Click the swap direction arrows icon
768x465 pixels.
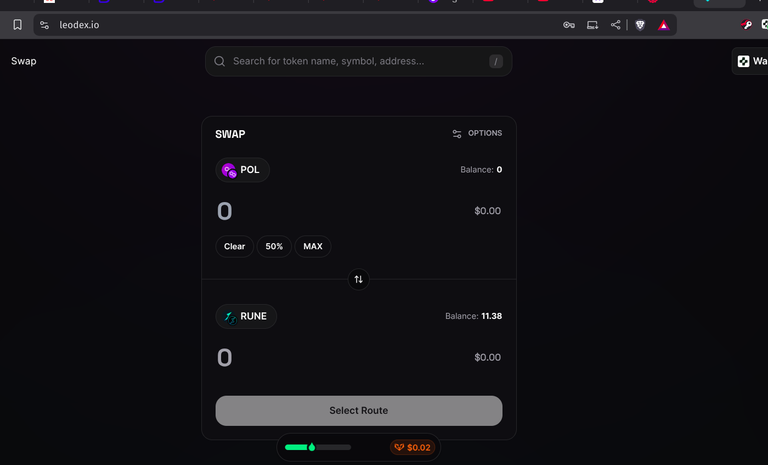359,279
